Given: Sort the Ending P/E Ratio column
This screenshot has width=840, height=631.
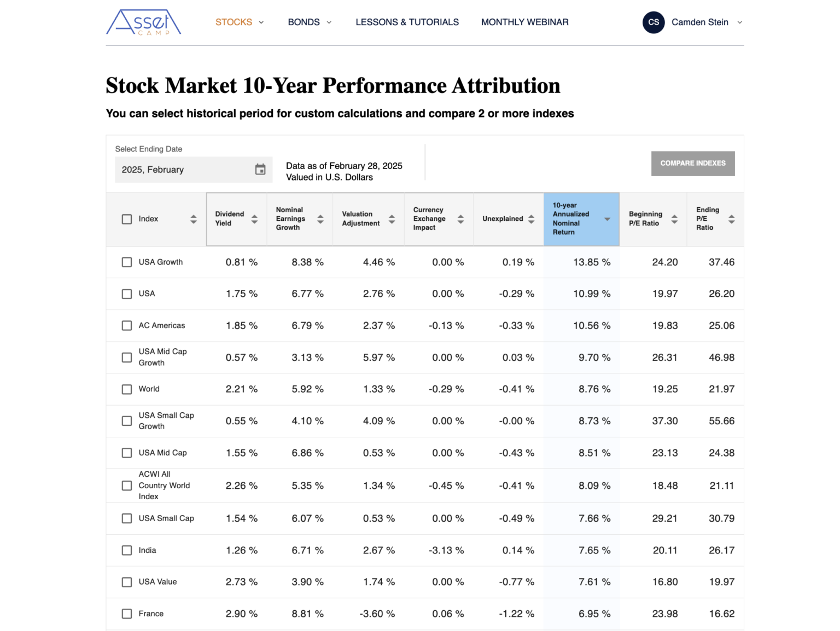Looking at the screenshot, I should pos(732,219).
